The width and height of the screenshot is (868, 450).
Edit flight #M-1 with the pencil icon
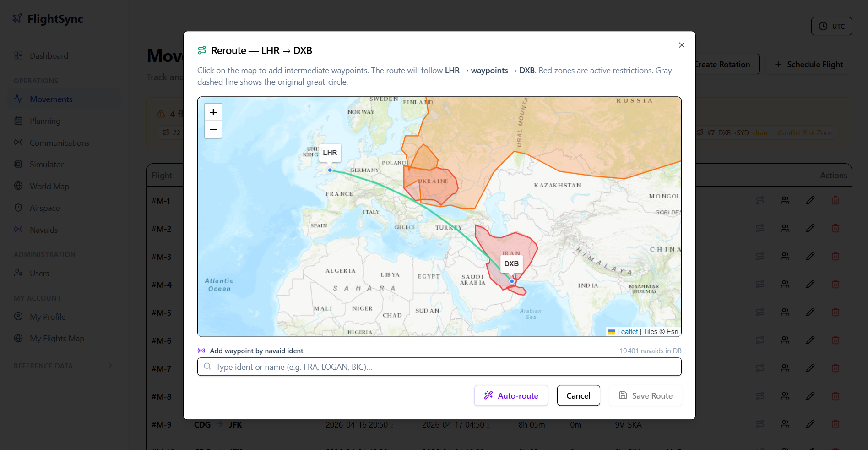810,200
